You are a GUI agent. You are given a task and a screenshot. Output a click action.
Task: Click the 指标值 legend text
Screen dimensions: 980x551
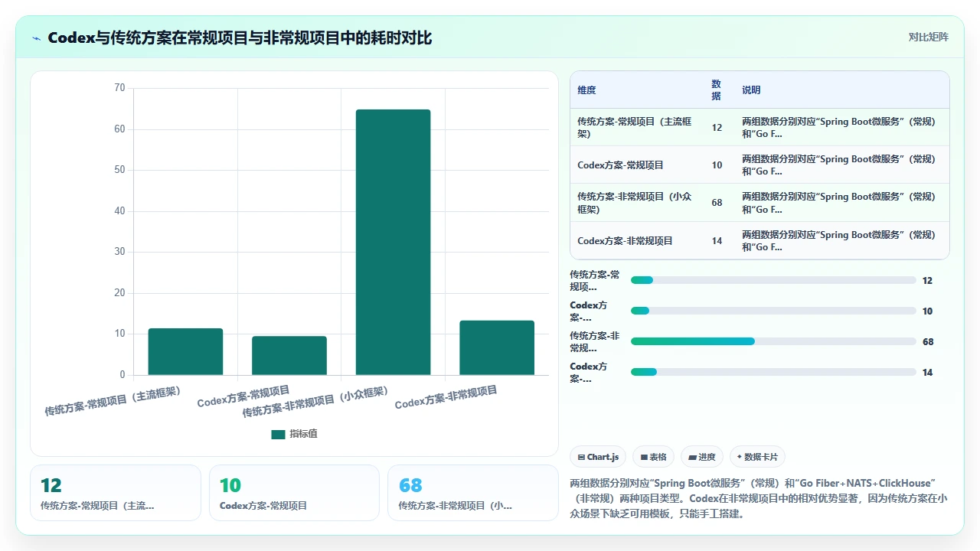coord(303,434)
